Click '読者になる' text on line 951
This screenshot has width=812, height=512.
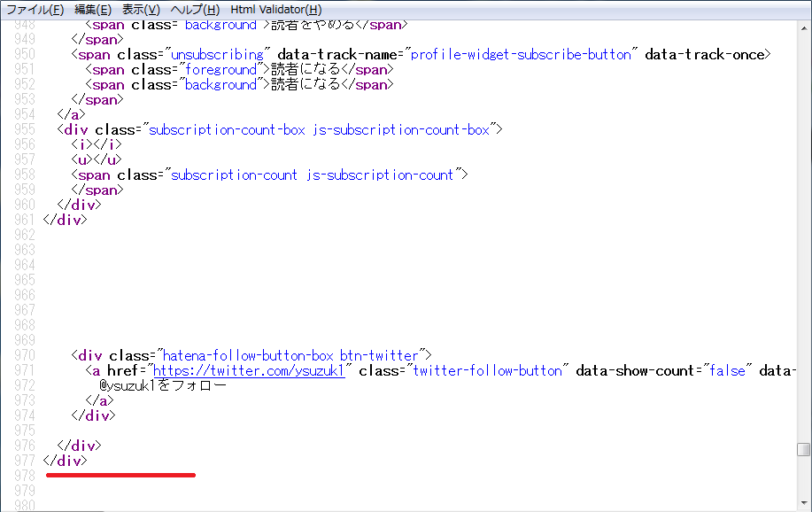[305, 69]
